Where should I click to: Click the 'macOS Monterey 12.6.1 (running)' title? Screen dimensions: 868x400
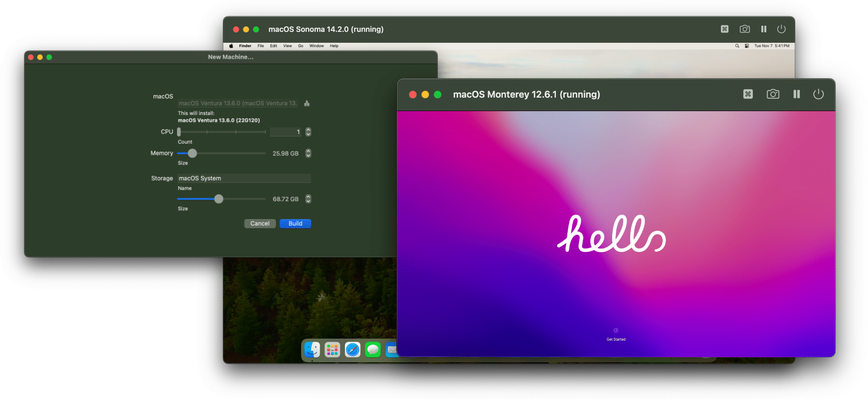tap(526, 95)
